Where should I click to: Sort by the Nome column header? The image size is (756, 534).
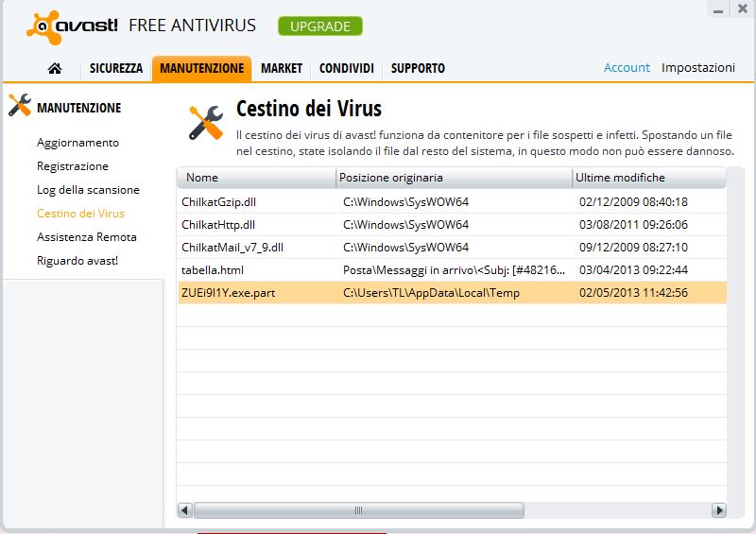tap(256, 178)
